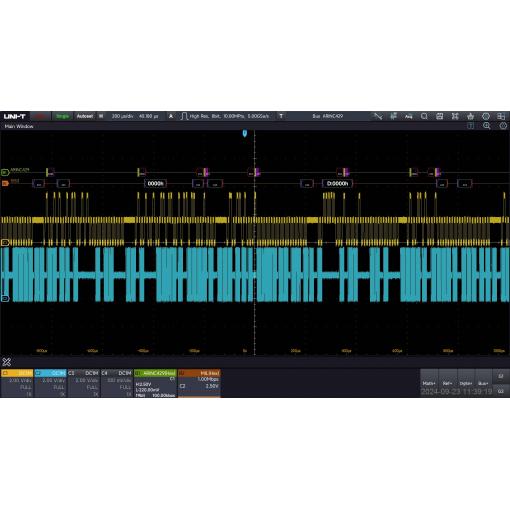Click the Bus+ button
This screenshot has height=510, width=510.
click(483, 383)
